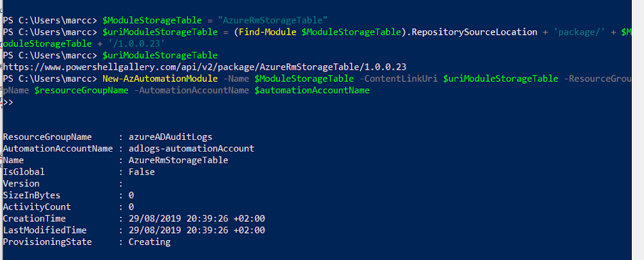
Task: Click the RepositorySourceLocation property text
Action: (475, 32)
